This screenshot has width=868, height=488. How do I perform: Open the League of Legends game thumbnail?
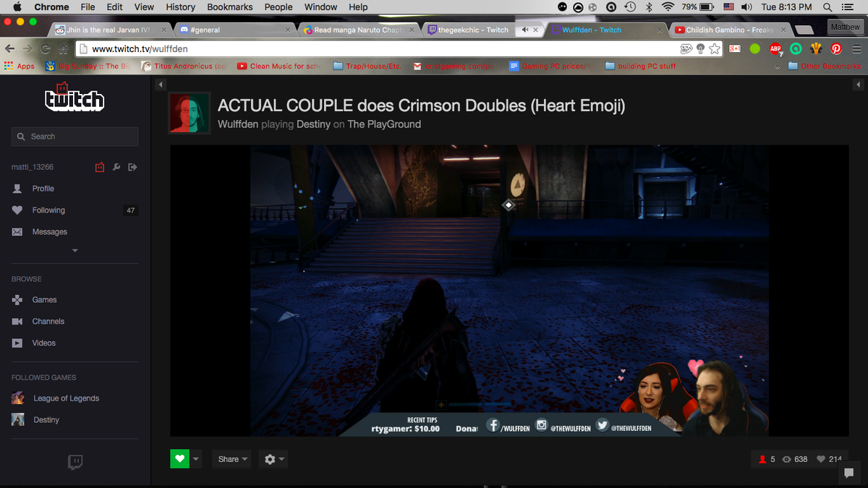tap(18, 398)
